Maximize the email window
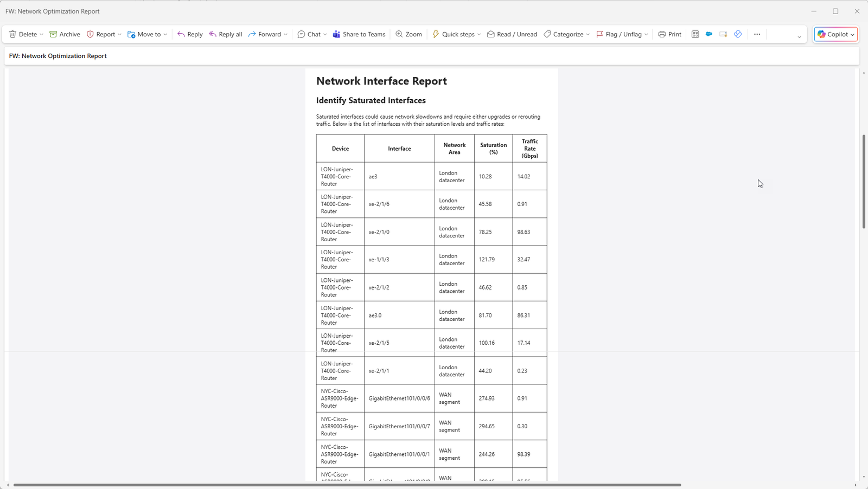 click(x=835, y=11)
